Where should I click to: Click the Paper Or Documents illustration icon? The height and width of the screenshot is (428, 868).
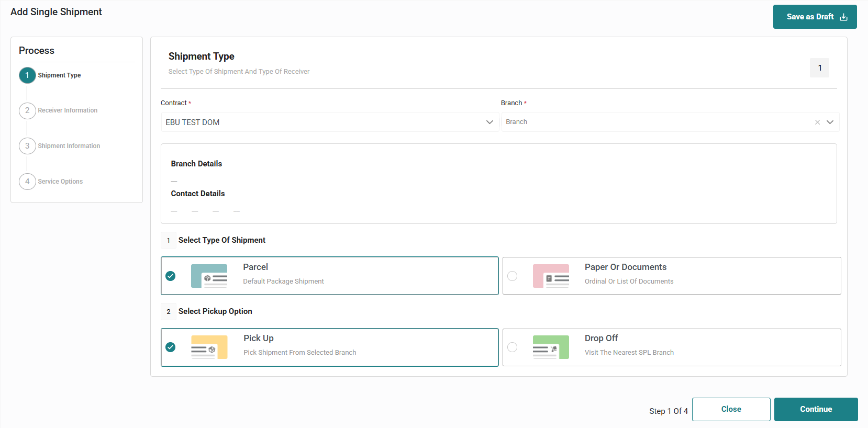pos(551,276)
